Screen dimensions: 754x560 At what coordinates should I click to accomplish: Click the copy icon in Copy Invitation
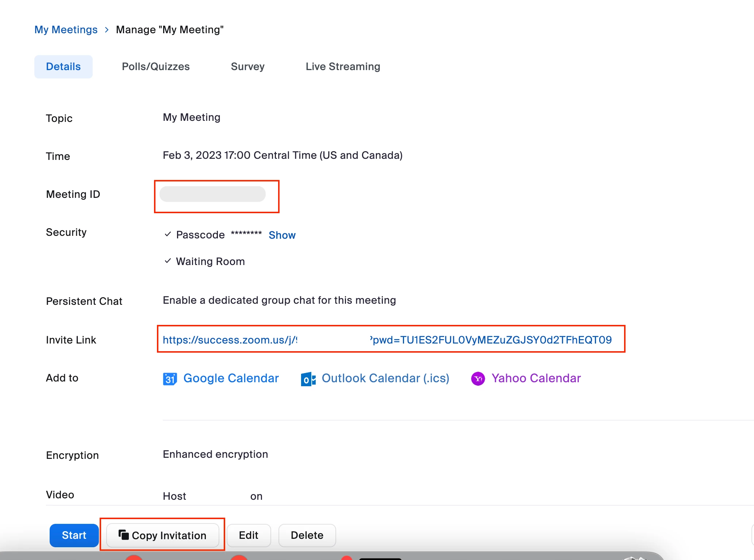(124, 535)
